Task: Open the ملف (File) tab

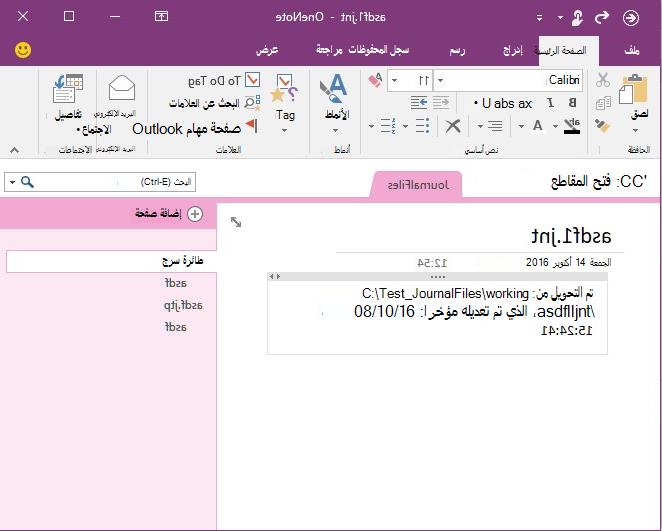Action: (632, 51)
